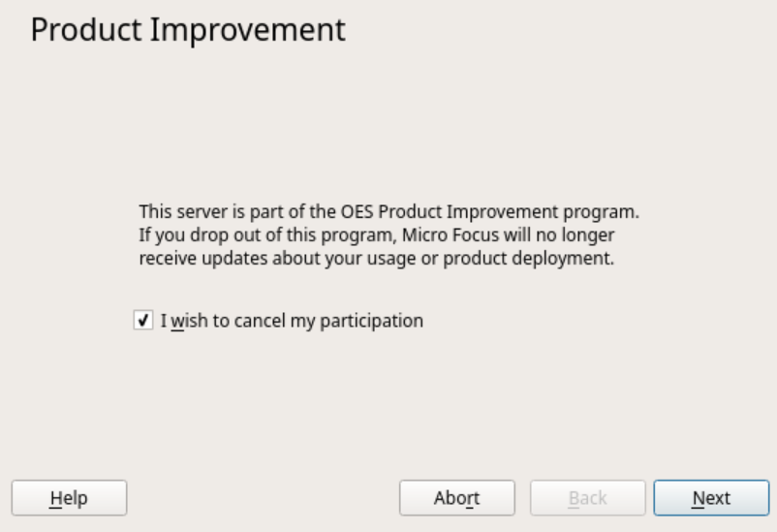
Task: Click the 'This server is part of' line
Action: [x=388, y=211]
